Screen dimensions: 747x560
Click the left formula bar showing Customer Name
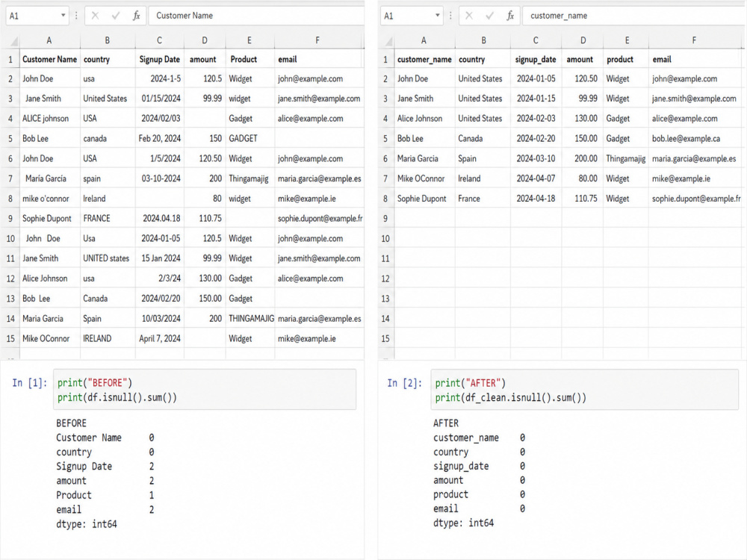[x=256, y=16]
